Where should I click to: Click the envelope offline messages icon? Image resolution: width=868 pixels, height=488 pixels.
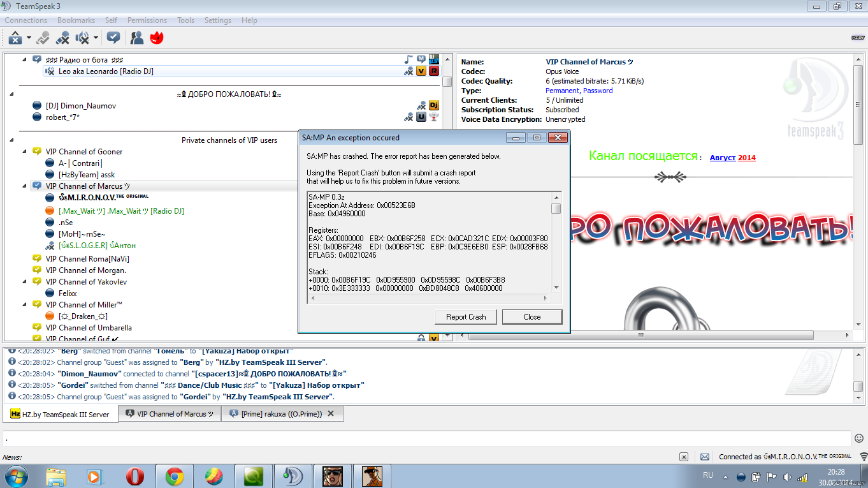point(705,457)
